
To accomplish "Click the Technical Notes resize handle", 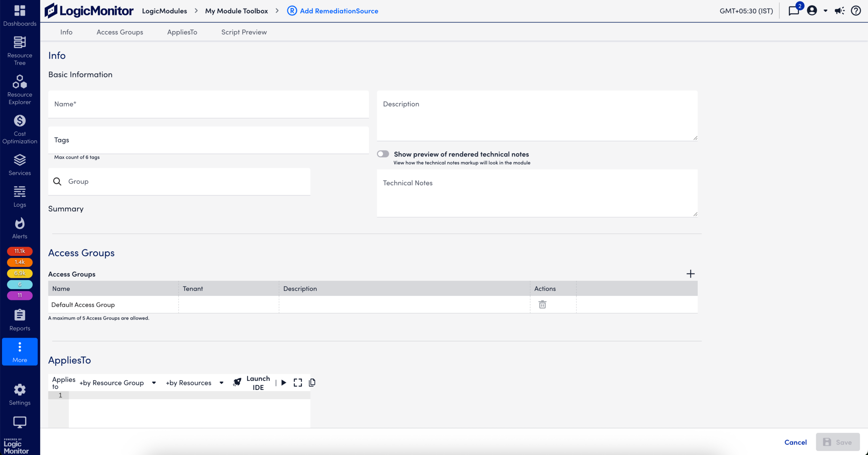I will (695, 214).
